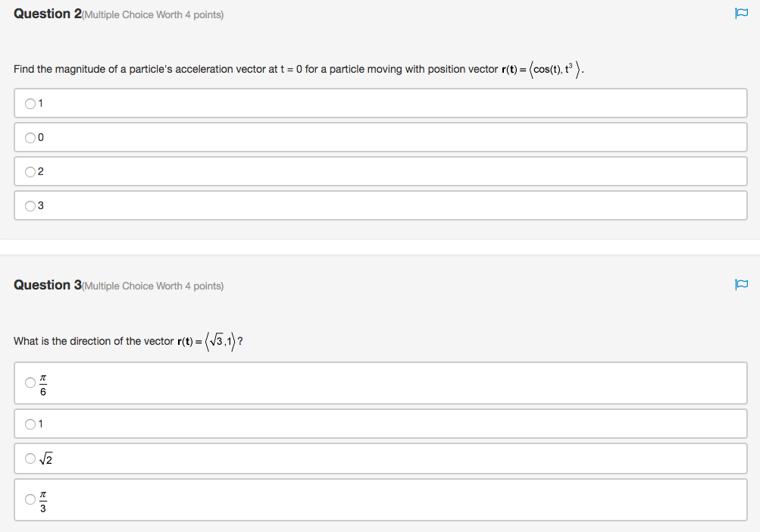Click the direction of the vector question text
This screenshot has height=532, width=760.
tap(93, 342)
